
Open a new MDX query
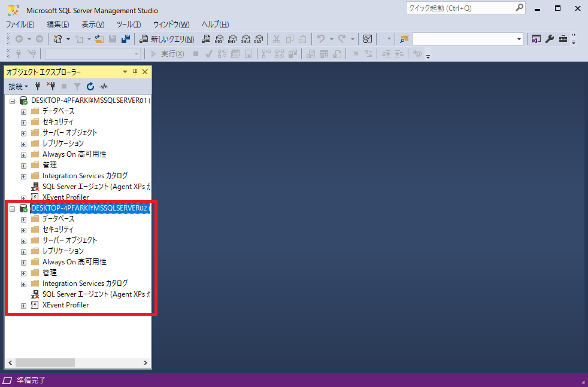click(219, 38)
